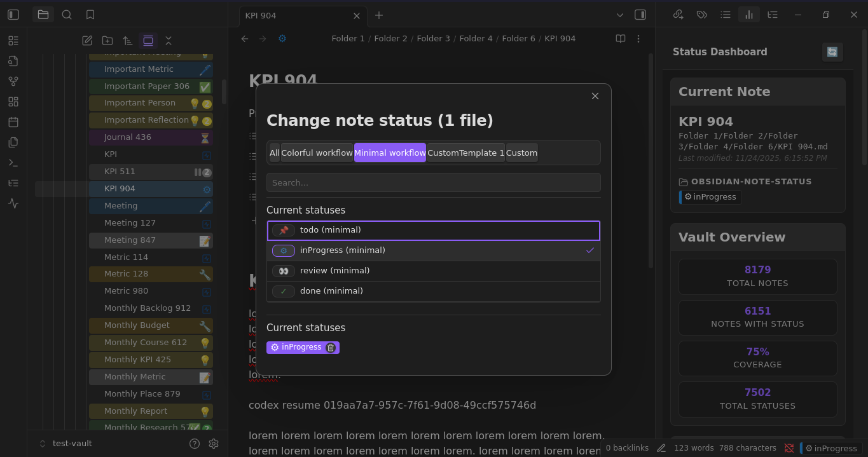The width and height of the screenshot is (868, 457).
Task: Open vault settings gear beside test-vault
Action: pos(214,444)
